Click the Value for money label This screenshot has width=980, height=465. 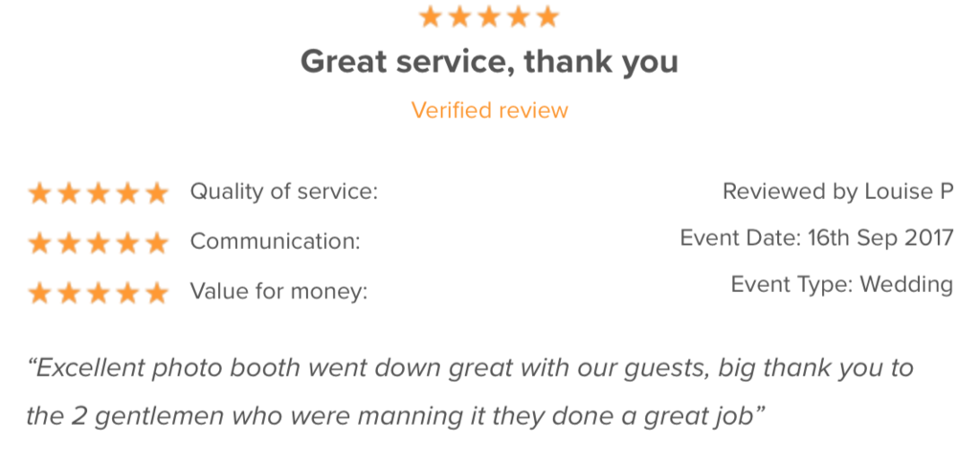coord(278,292)
